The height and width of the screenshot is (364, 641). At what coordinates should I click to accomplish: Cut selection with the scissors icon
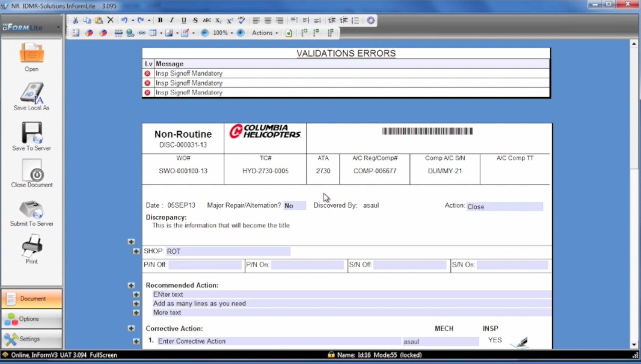click(x=75, y=21)
